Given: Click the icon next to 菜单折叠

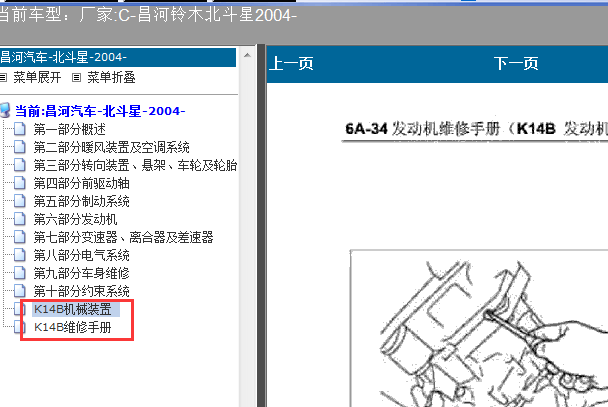Looking at the screenshot, I should click(x=76, y=78).
